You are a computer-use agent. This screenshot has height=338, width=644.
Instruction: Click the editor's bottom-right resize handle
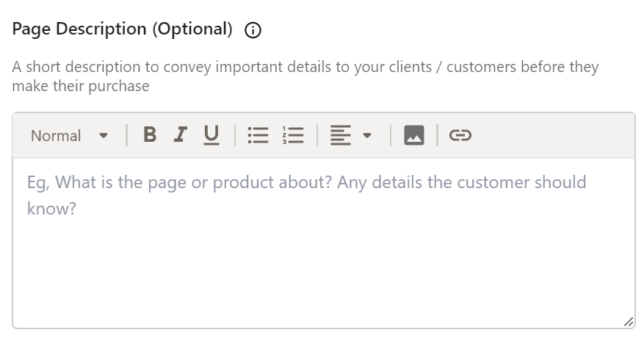pos(628,322)
